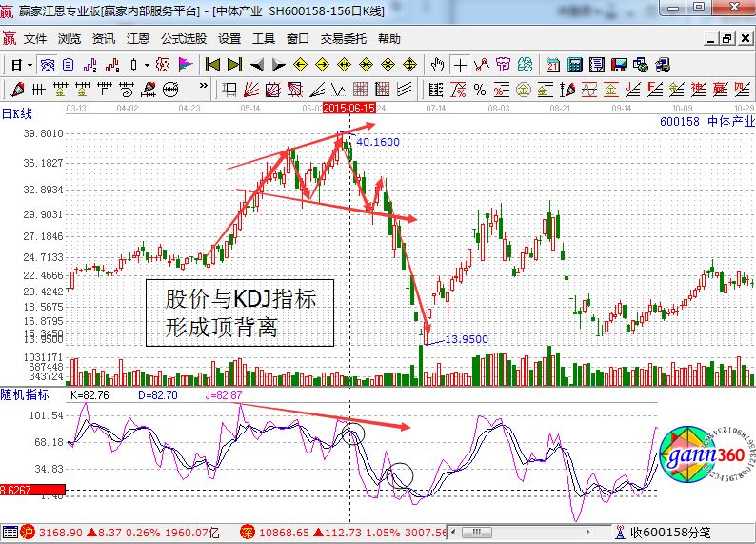Open the calculator icon in toolbar
The width and height of the screenshot is (756, 544).
tap(575, 65)
